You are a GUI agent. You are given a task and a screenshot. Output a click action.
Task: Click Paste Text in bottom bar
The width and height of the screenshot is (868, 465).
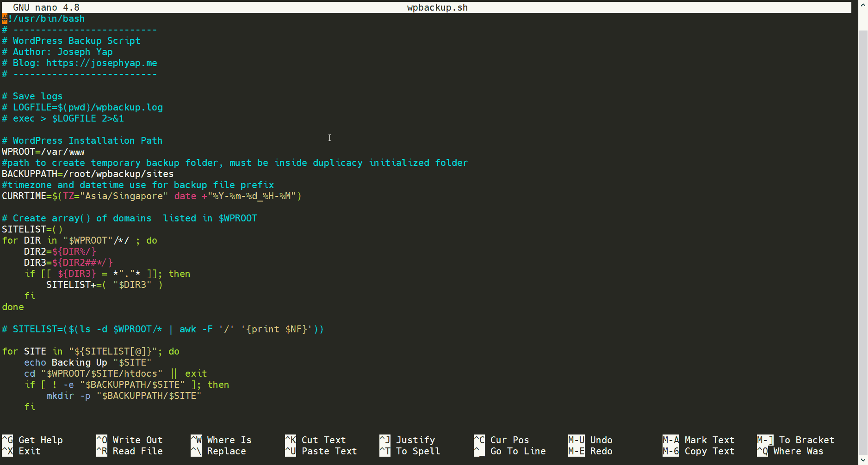pyautogui.click(x=329, y=451)
